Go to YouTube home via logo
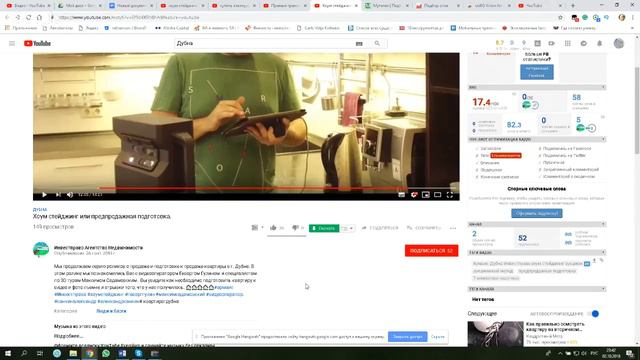The height and width of the screenshot is (360, 640). click(37, 43)
